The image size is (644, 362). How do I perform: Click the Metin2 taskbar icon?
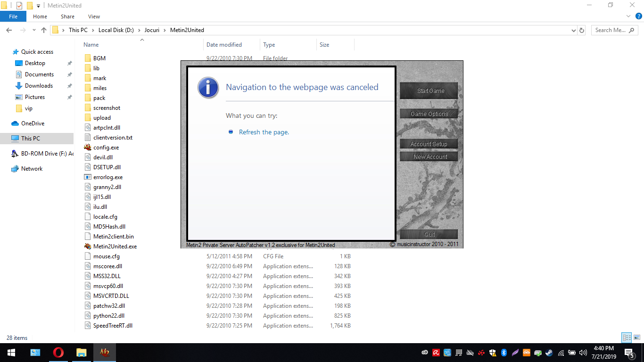click(x=104, y=353)
